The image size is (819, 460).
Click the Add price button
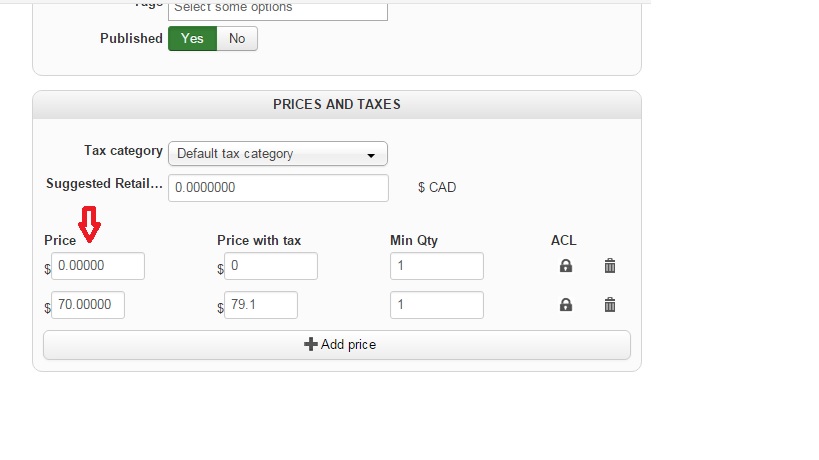point(337,345)
